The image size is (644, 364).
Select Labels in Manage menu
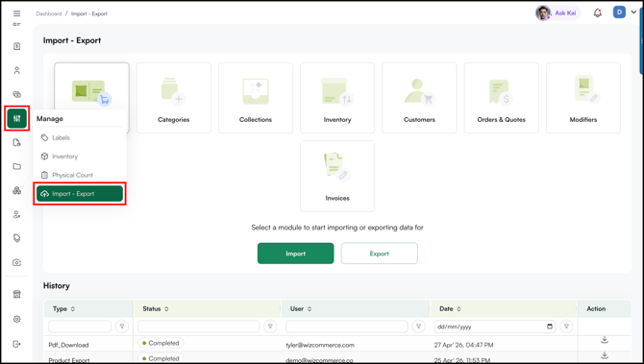[79, 137]
